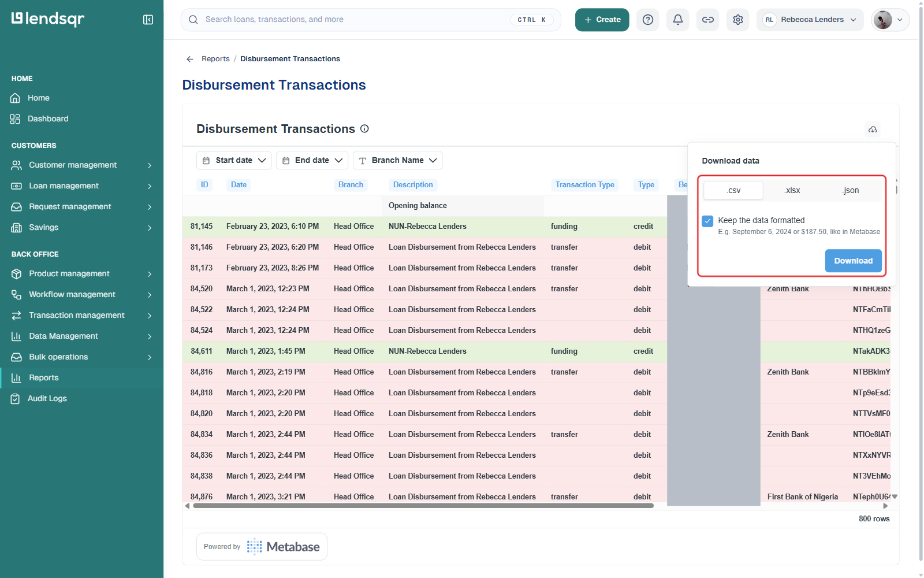
Task: Click the cloud download icon
Action: [x=873, y=129]
